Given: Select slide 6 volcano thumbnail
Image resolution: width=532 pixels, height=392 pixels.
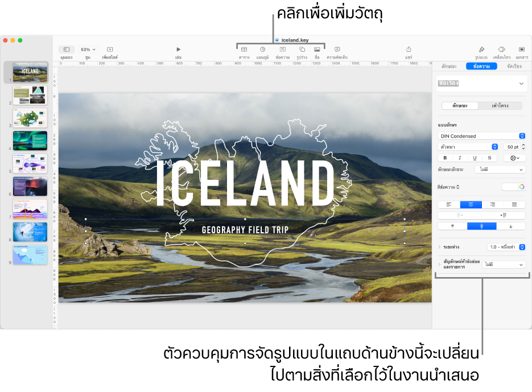Looking at the screenshot, I should 30,186.
